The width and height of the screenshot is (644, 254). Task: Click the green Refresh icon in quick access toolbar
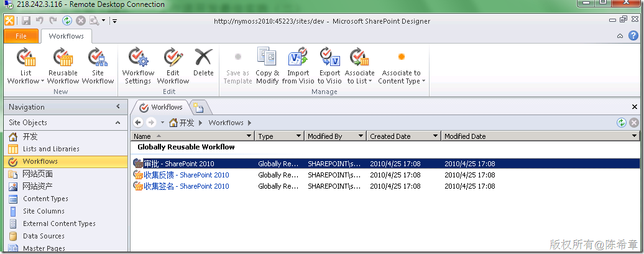(67, 21)
